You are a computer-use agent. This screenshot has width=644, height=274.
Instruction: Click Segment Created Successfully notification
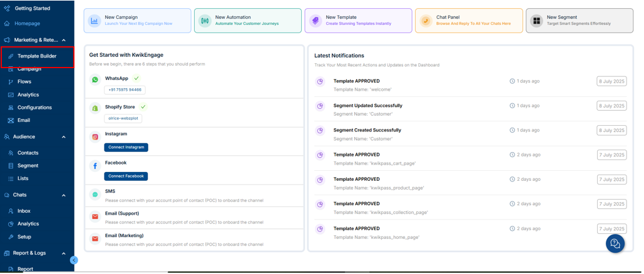coord(471,134)
